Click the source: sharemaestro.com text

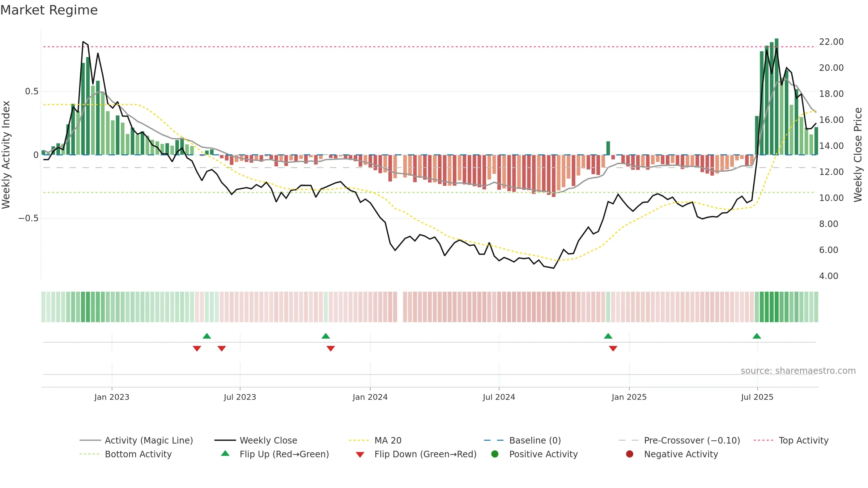798,371
